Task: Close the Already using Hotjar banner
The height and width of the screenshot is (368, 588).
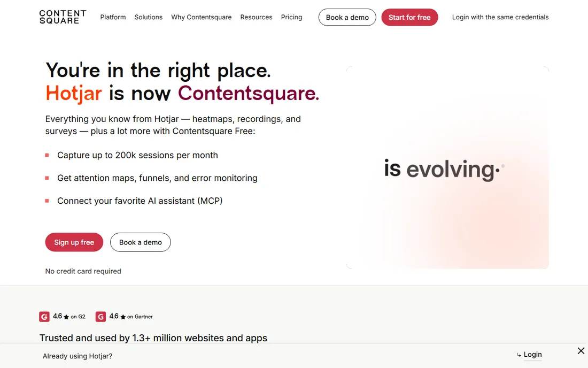Action: (581, 351)
